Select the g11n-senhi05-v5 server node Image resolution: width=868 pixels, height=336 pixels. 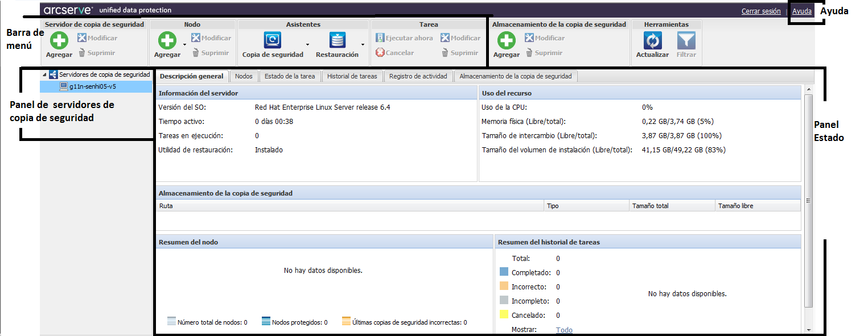coord(92,86)
